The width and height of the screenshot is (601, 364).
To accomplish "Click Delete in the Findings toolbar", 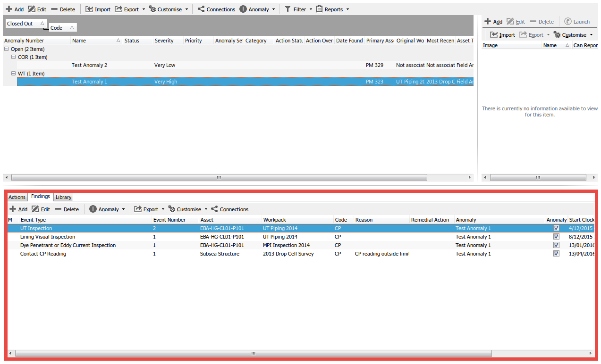I will tap(66, 209).
